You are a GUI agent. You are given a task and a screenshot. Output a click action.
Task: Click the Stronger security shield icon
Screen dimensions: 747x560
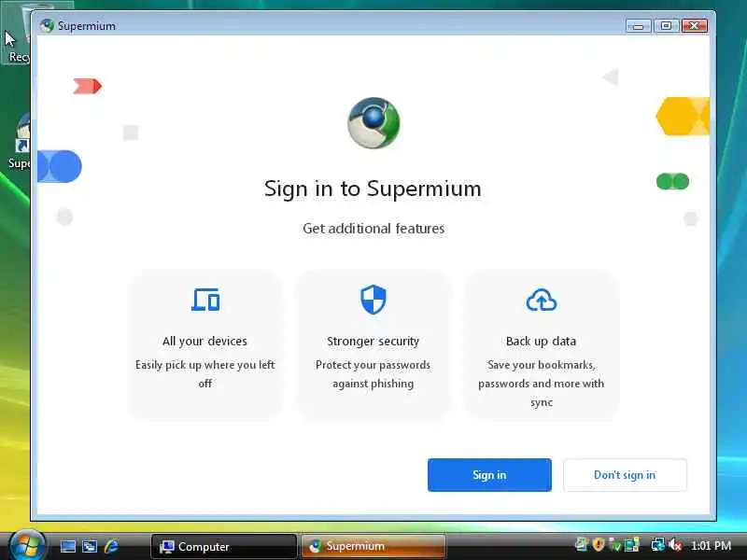[373, 300]
